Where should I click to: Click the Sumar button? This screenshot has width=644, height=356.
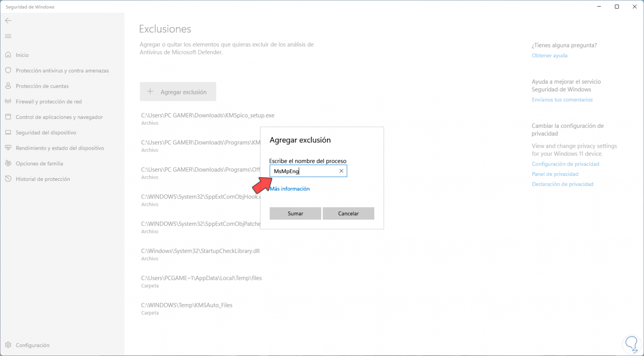click(295, 213)
